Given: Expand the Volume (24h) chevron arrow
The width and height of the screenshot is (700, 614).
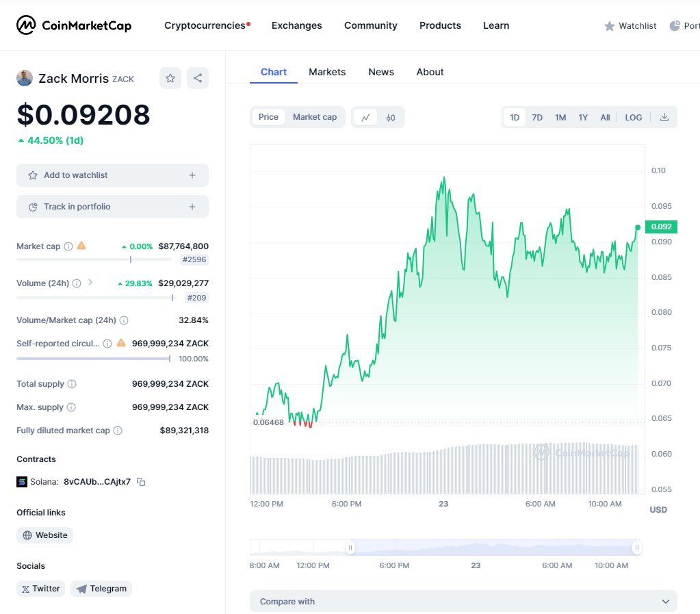Looking at the screenshot, I should coord(90,282).
